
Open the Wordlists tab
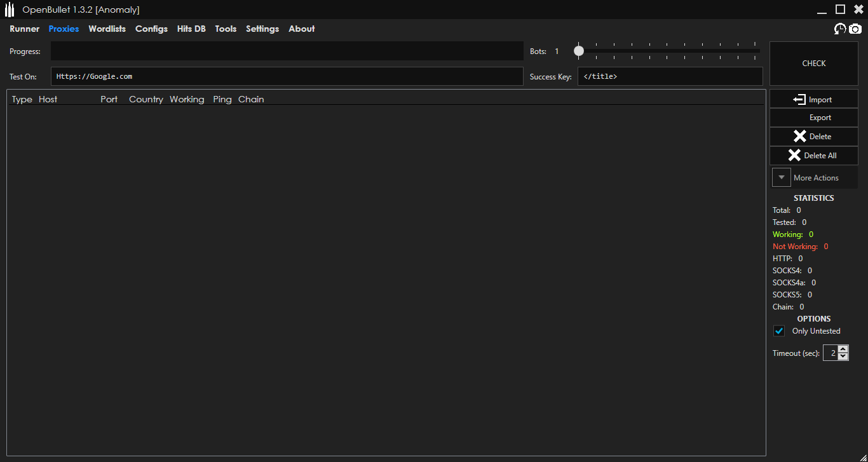107,29
